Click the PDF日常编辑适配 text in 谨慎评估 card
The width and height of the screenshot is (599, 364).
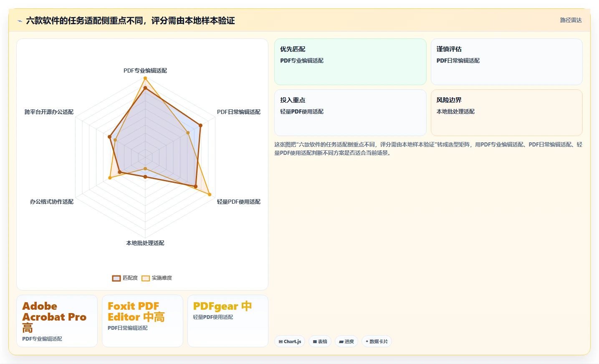click(458, 61)
